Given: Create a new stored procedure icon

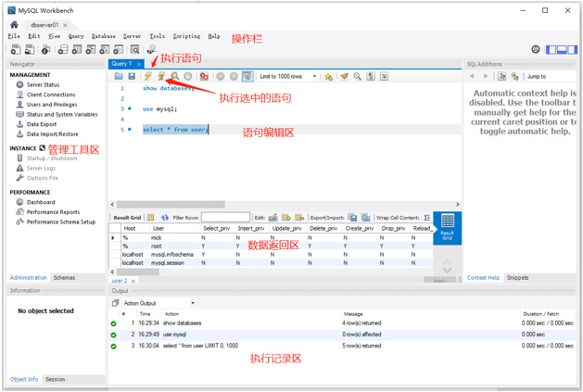Looking at the screenshot, I should point(105,49).
